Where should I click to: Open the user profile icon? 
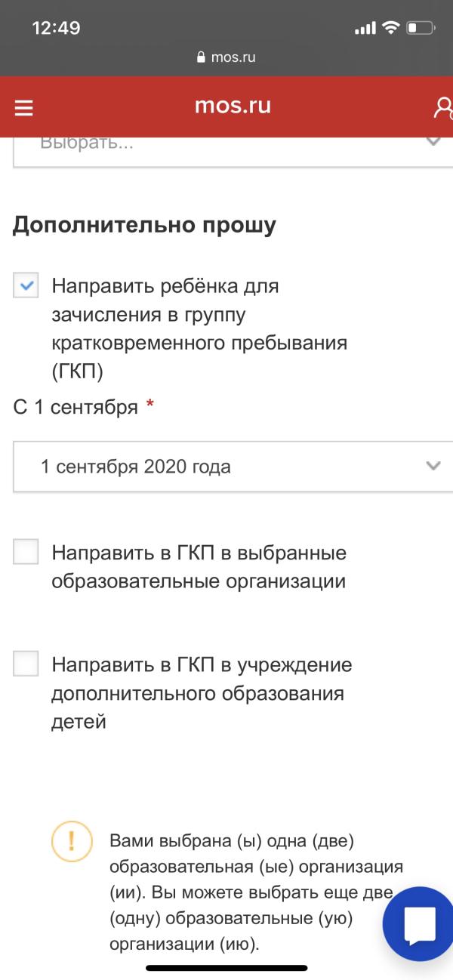(444, 106)
